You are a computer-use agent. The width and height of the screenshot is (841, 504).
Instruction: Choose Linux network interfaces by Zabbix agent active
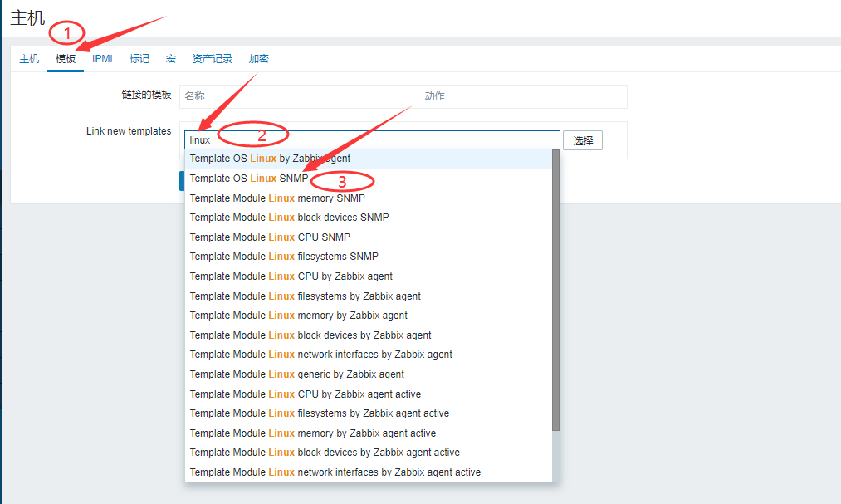[369, 473]
